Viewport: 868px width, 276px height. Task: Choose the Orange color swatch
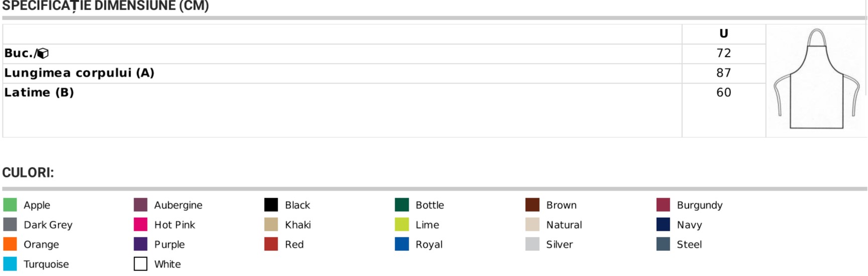point(10,244)
